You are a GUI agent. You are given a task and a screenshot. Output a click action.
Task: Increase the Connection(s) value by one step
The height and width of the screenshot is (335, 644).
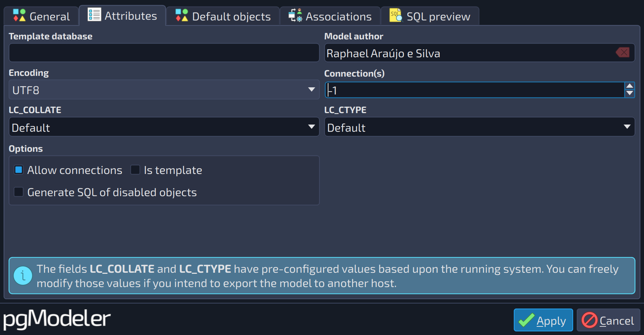[x=630, y=86]
